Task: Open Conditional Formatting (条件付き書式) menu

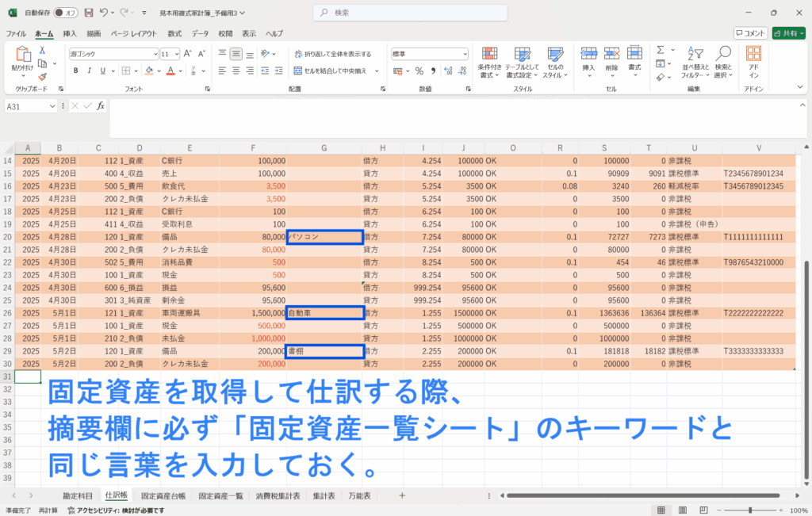Action: pyautogui.click(x=489, y=62)
